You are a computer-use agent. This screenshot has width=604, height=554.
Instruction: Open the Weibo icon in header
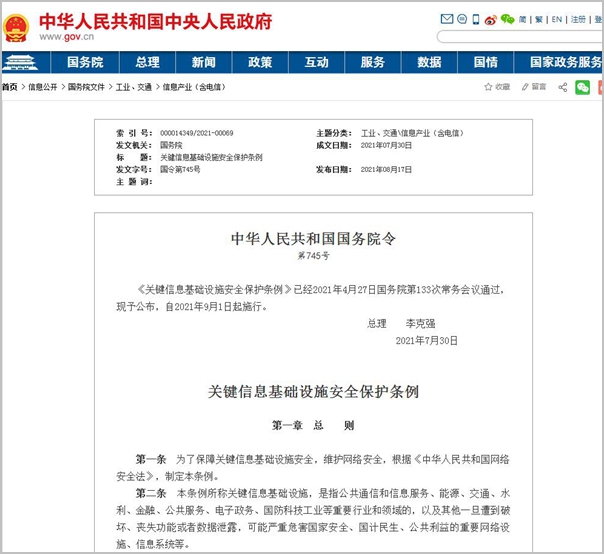(x=490, y=19)
